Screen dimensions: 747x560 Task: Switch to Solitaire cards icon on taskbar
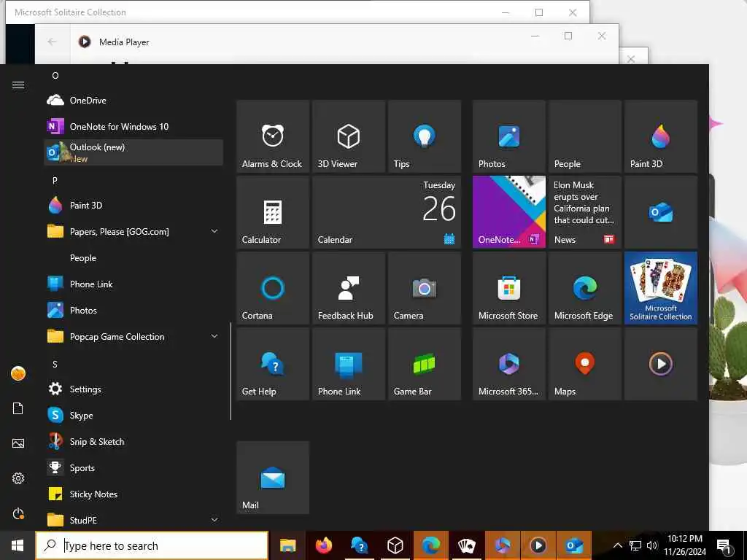pos(466,545)
